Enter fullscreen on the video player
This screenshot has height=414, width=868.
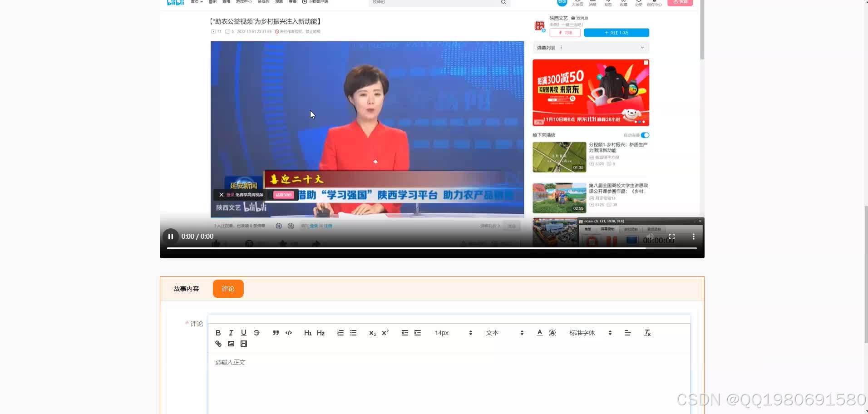pos(672,237)
